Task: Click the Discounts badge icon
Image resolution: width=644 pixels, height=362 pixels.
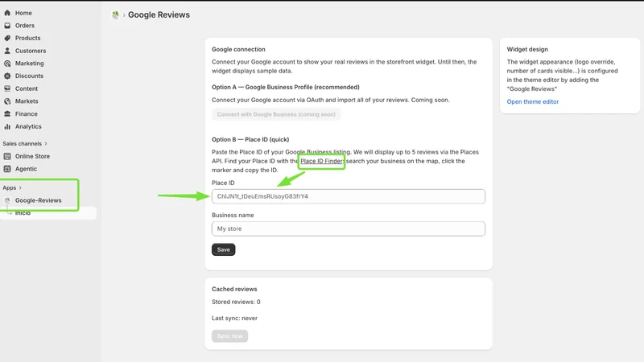Action: [7, 76]
